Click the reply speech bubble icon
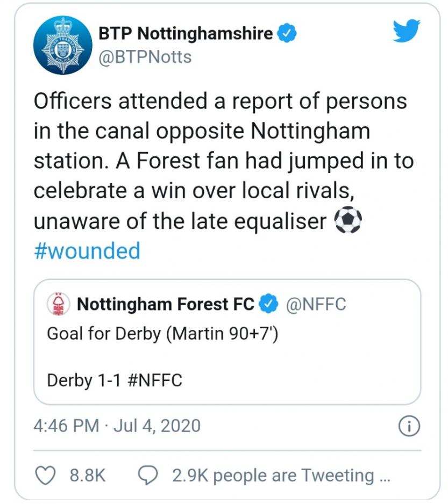The width and height of the screenshot is (448, 504). pyautogui.click(x=147, y=476)
